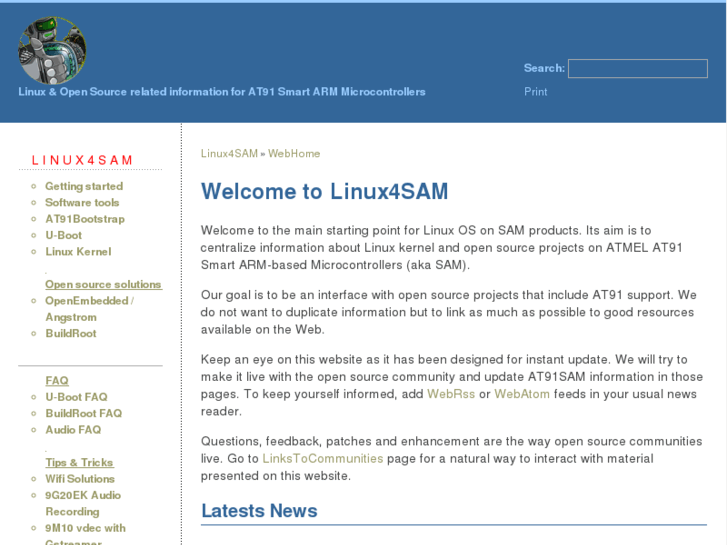
Task: Click the Print link
Action: pyautogui.click(x=536, y=92)
